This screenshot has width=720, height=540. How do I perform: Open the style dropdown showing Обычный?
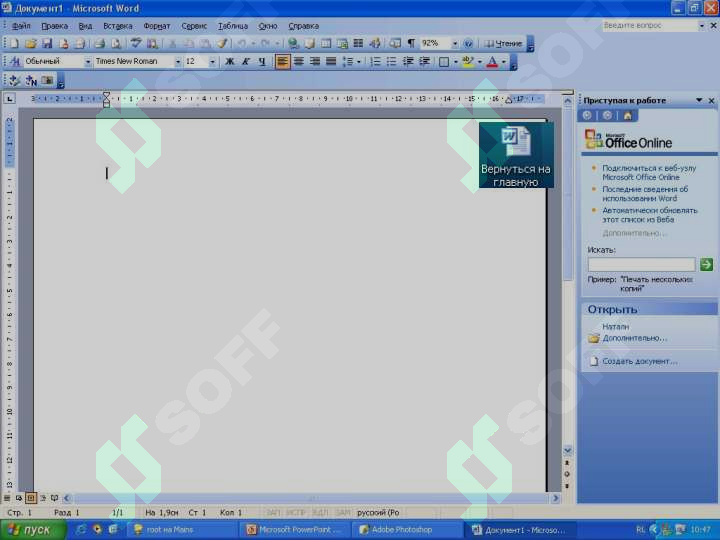pyautogui.click(x=88, y=62)
